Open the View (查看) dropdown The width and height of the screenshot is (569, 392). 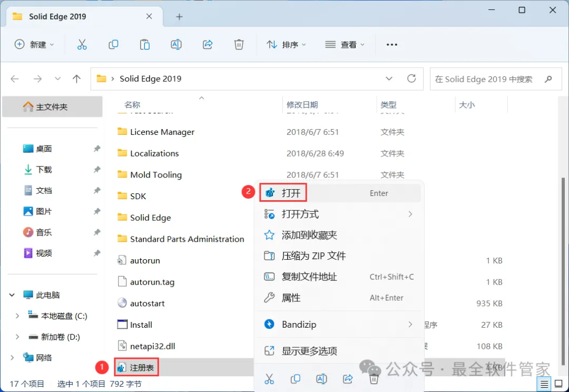tap(345, 45)
